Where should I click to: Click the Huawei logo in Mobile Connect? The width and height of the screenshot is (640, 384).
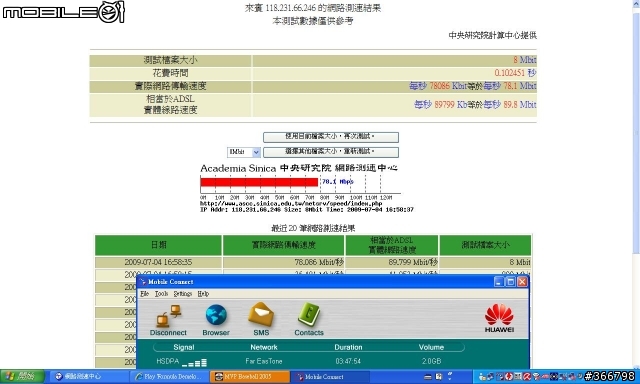click(499, 318)
